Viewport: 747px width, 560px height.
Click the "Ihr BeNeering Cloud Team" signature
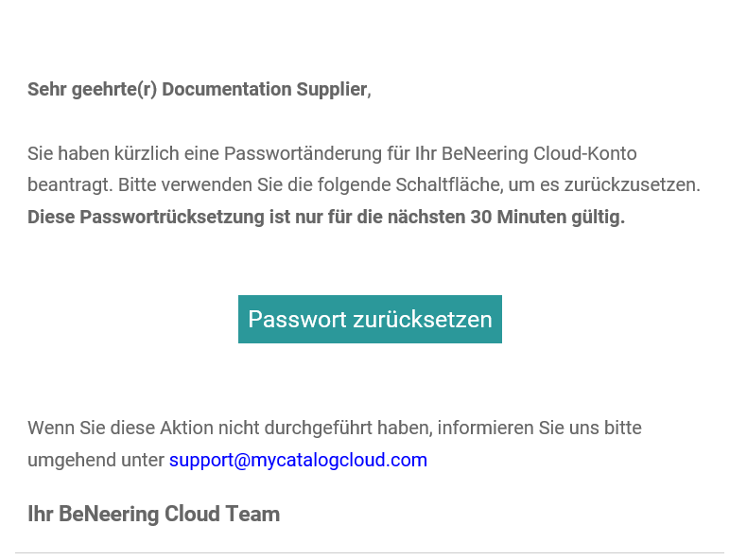[153, 515]
